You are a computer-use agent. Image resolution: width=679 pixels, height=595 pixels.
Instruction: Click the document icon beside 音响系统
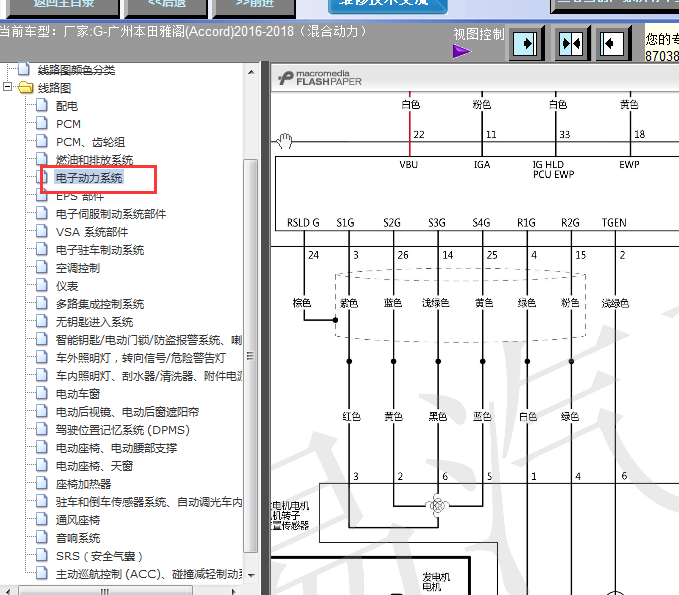pos(42,537)
